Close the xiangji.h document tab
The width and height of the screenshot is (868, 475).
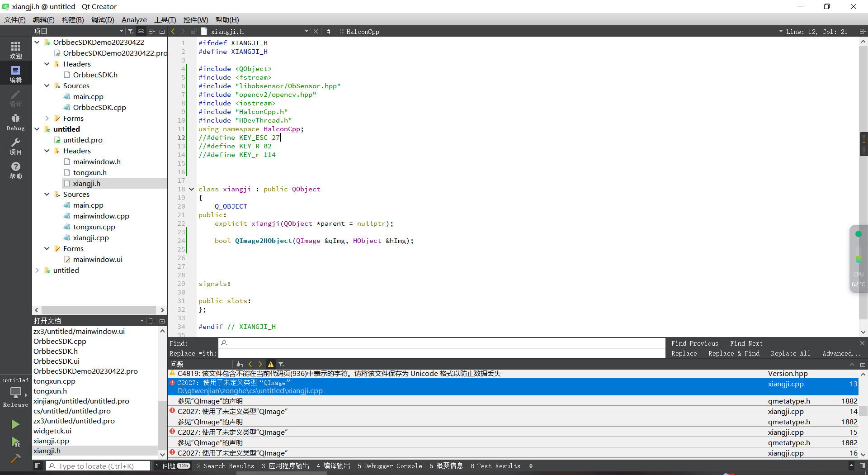pos(316,31)
